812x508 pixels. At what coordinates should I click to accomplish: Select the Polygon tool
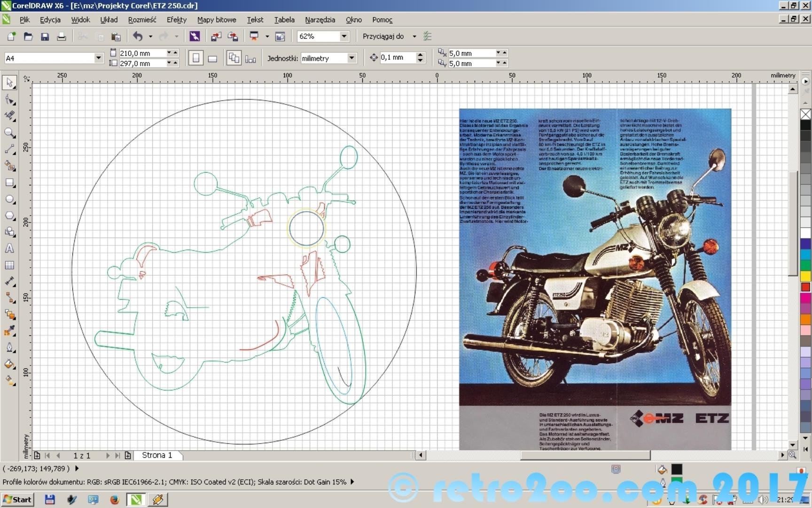(9, 216)
